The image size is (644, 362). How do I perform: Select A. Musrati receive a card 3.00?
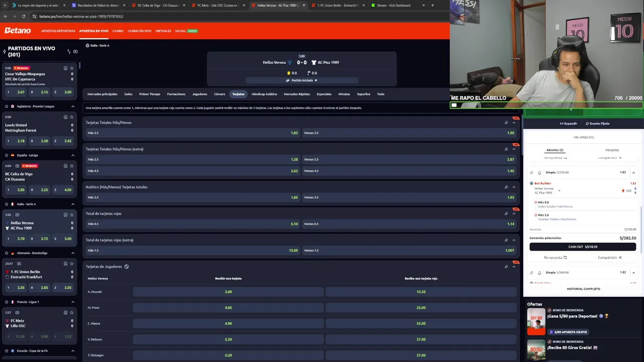(228, 292)
